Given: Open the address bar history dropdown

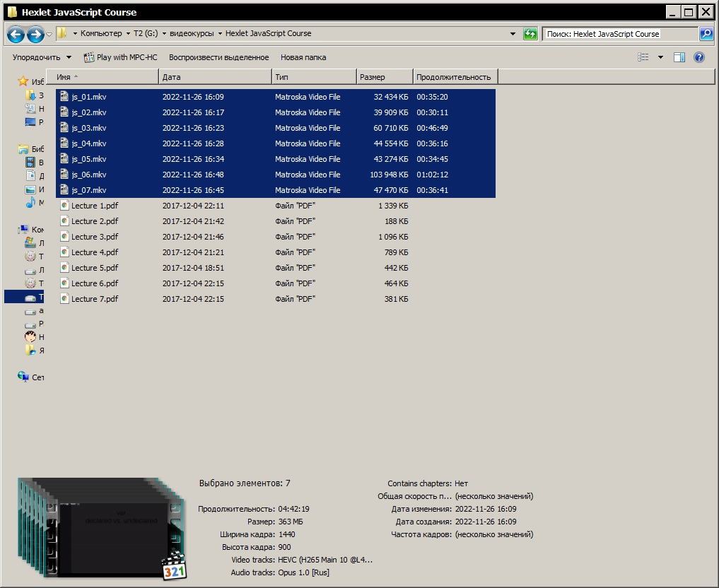Looking at the screenshot, I should click(513, 33).
